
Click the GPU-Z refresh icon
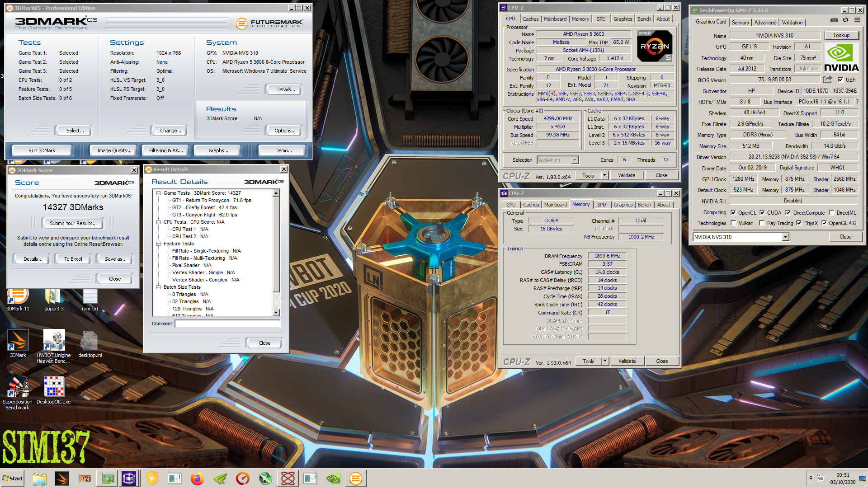[x=845, y=20]
